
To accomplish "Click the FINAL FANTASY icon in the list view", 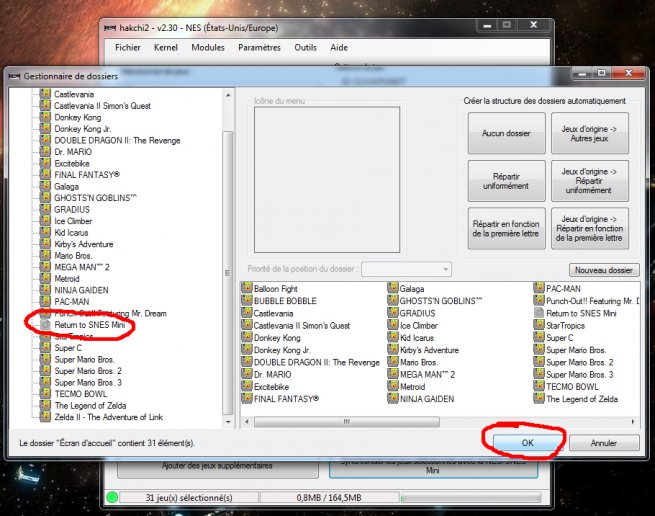I will [247, 398].
